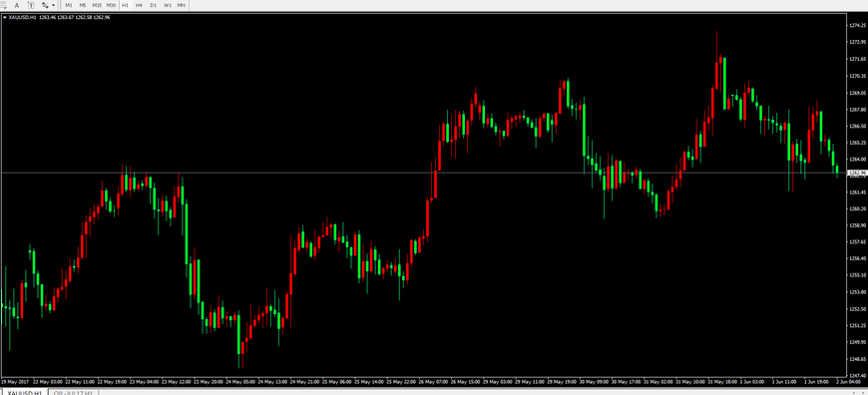
Task: Click the 1257.65 price axis label
Action: 857,241
